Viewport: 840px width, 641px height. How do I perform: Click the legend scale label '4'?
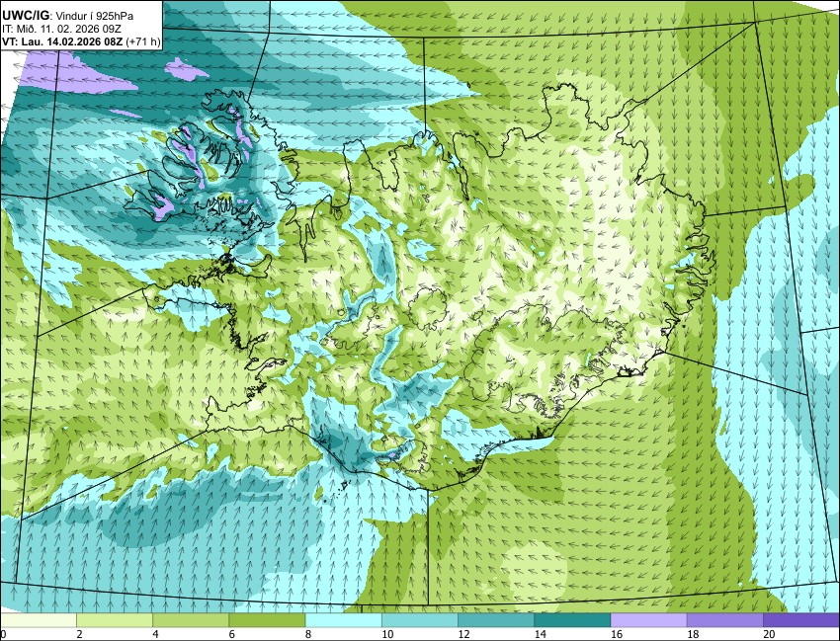coord(156,634)
